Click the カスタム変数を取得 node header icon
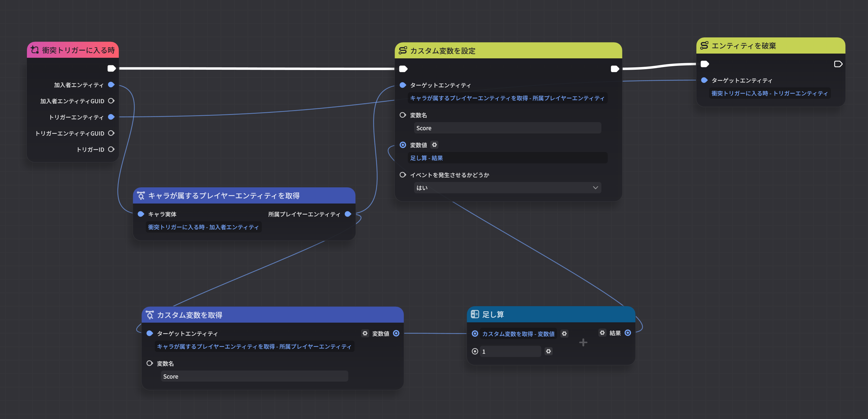 [x=150, y=315]
